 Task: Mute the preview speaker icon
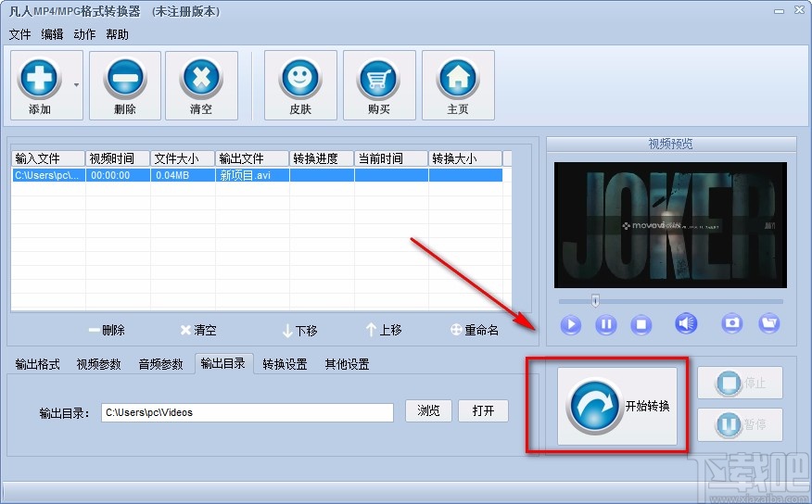pos(686,323)
